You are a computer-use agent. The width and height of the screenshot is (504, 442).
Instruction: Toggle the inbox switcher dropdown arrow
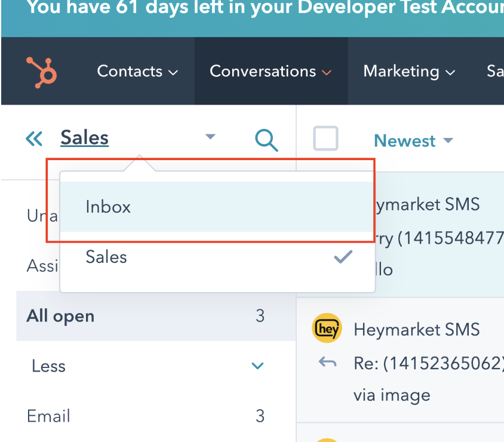210,137
